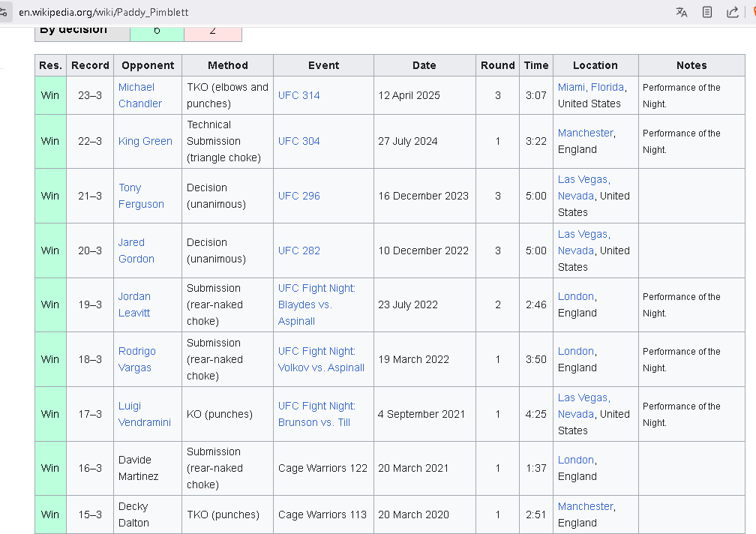Open Rodrigo Vargas opponent link

tap(137, 359)
